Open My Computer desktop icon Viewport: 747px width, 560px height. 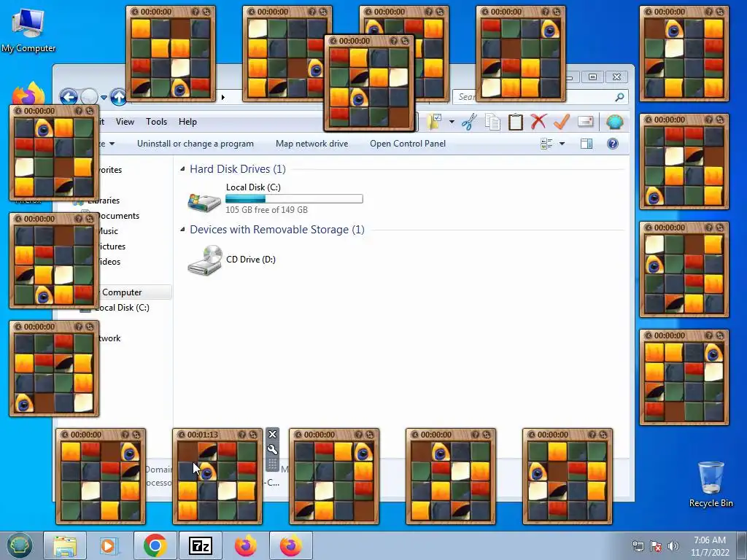tap(28, 30)
